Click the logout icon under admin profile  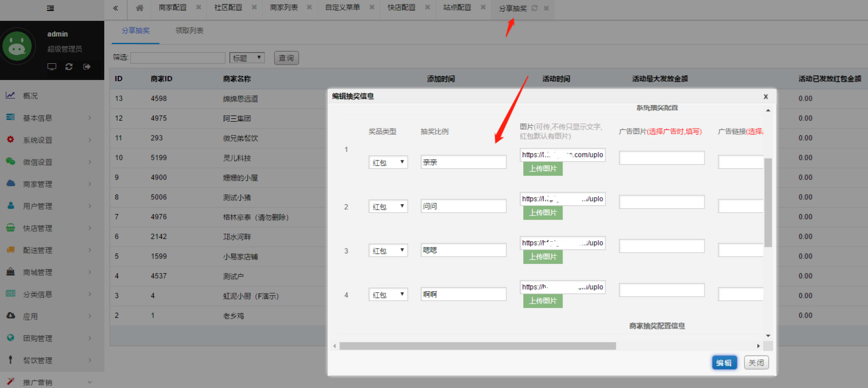[87, 67]
